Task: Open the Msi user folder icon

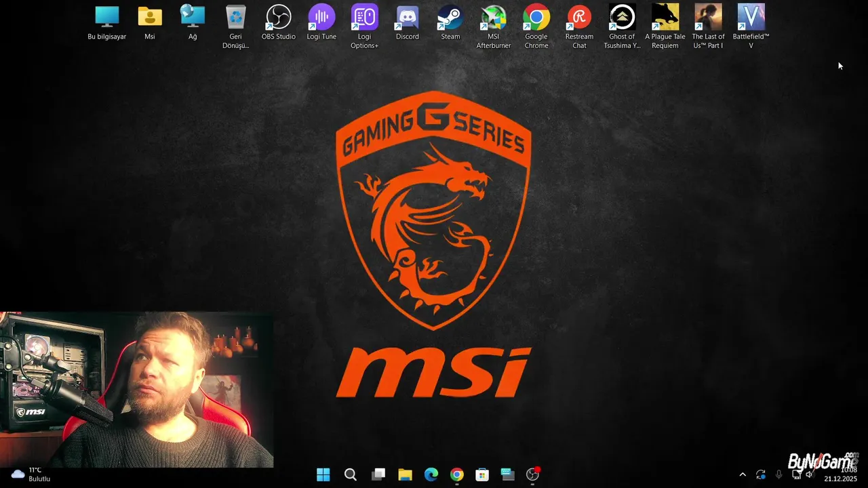Action: click(150, 24)
